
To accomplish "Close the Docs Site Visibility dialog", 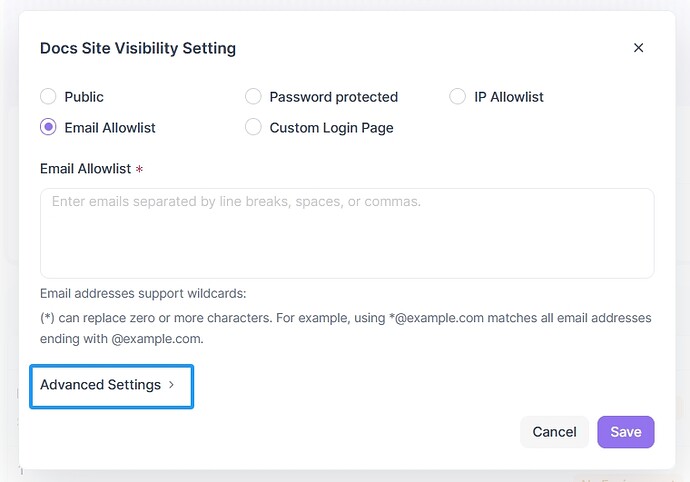I will [x=638, y=48].
